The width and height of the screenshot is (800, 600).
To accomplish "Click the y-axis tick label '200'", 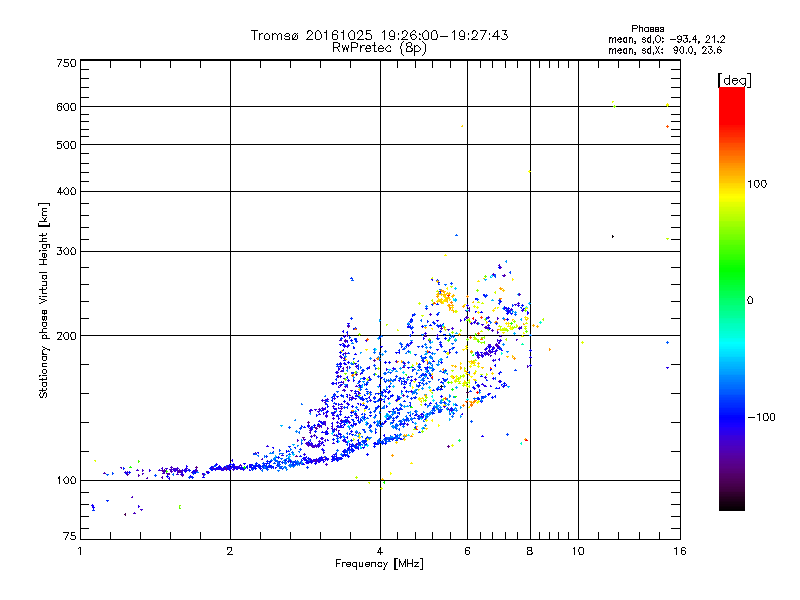I will tap(66, 336).
